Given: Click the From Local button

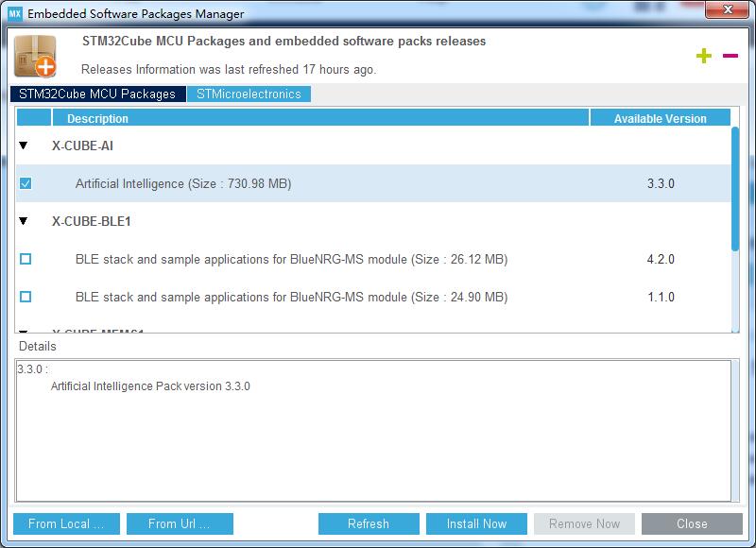Looking at the screenshot, I should tap(65, 523).
